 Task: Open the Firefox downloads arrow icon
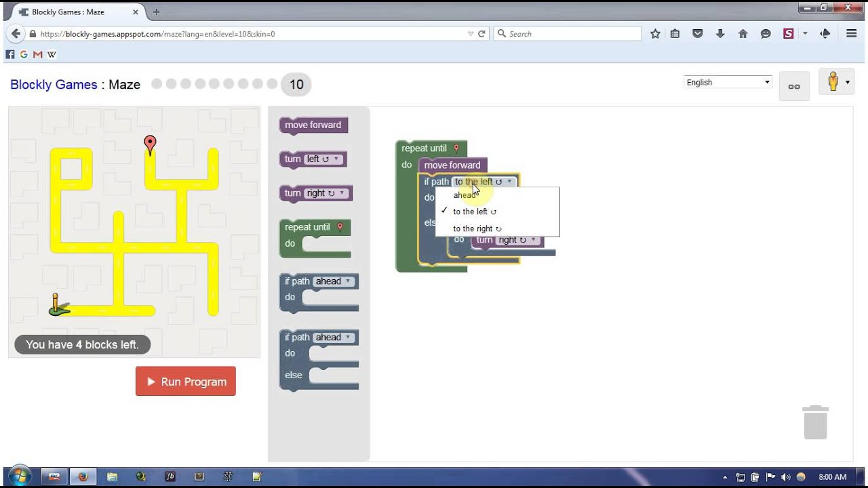click(x=720, y=34)
